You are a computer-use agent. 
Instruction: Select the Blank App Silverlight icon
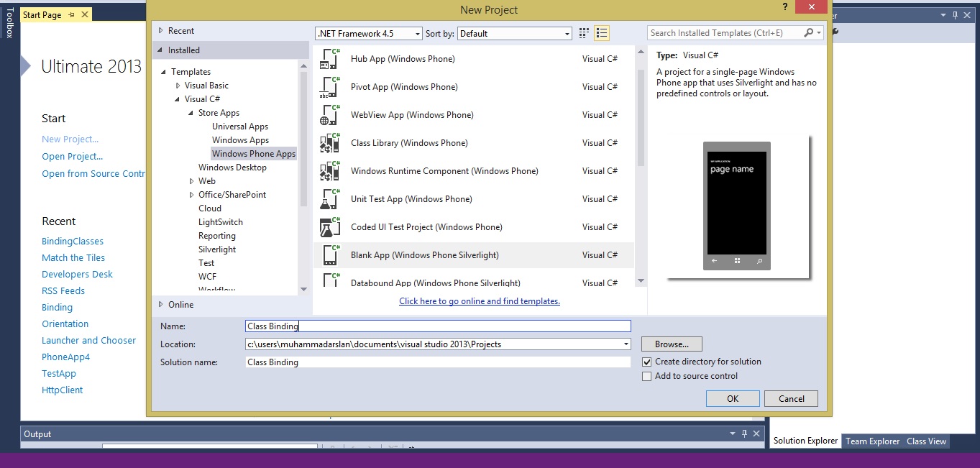pyautogui.click(x=330, y=255)
